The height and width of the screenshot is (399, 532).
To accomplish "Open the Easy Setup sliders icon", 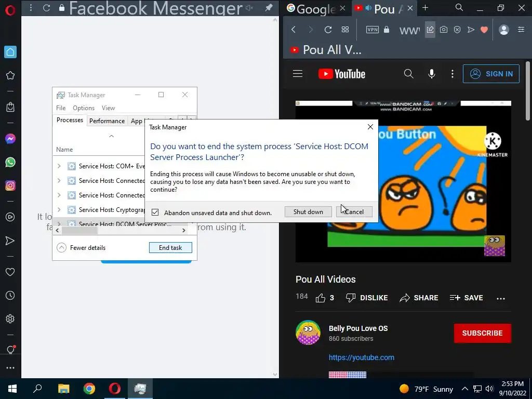I will [521, 30].
